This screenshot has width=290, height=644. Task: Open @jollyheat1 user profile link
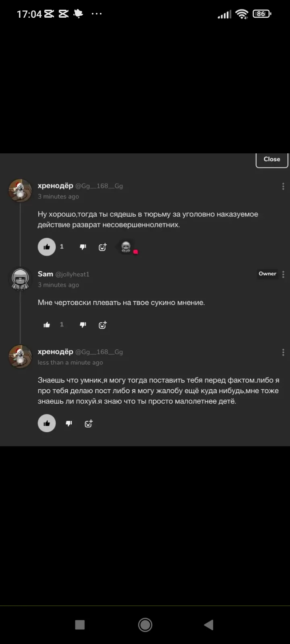pyautogui.click(x=72, y=275)
